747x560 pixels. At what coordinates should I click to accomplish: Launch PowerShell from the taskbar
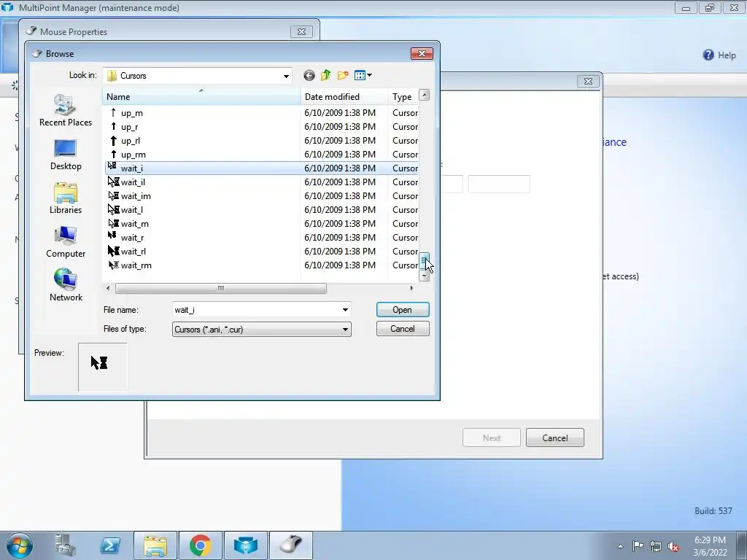pyautogui.click(x=110, y=545)
